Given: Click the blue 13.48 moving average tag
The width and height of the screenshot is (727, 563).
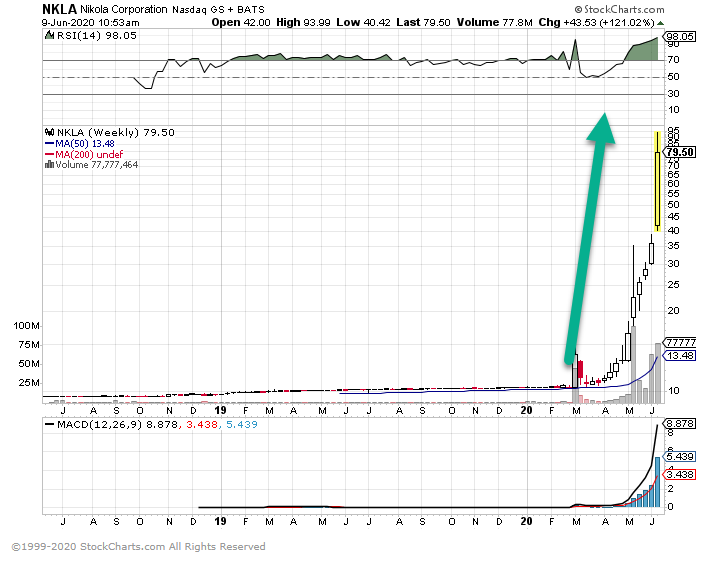Looking at the screenshot, I should pyautogui.click(x=680, y=355).
